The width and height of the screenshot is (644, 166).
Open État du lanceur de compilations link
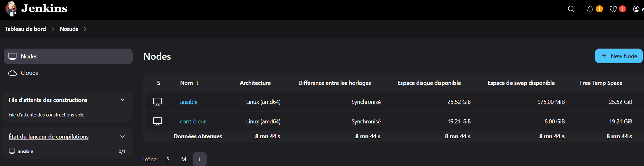[49, 136]
